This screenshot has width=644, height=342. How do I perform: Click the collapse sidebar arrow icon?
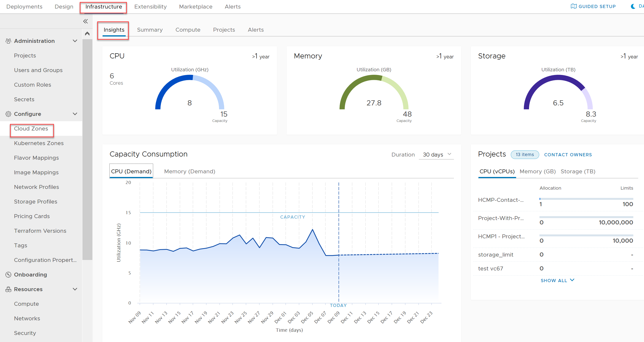point(85,21)
